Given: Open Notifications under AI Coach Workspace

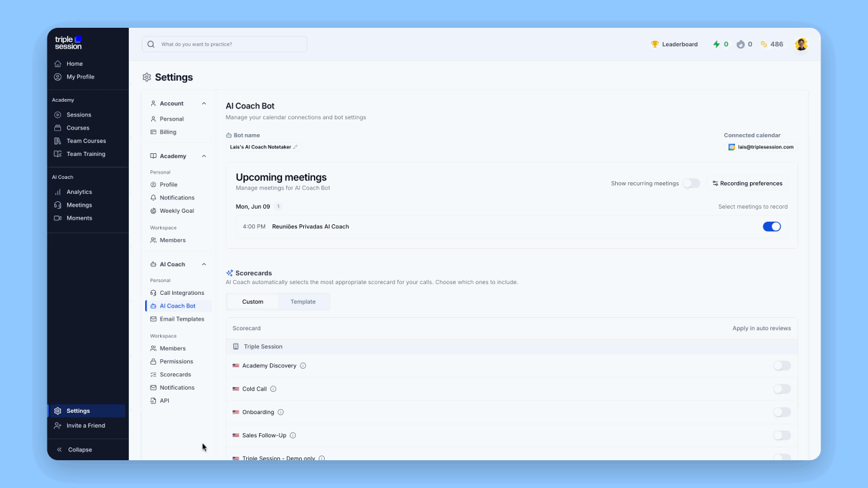Looking at the screenshot, I should (177, 388).
